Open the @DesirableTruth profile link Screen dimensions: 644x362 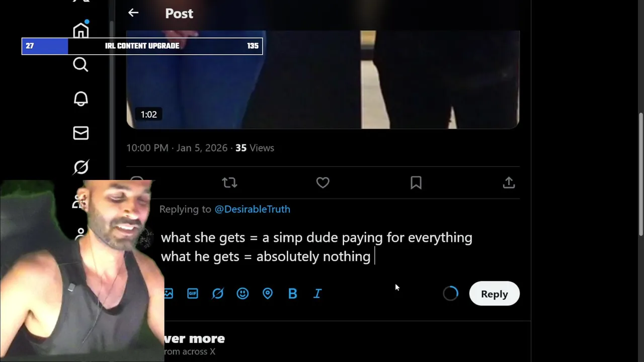coord(252,209)
